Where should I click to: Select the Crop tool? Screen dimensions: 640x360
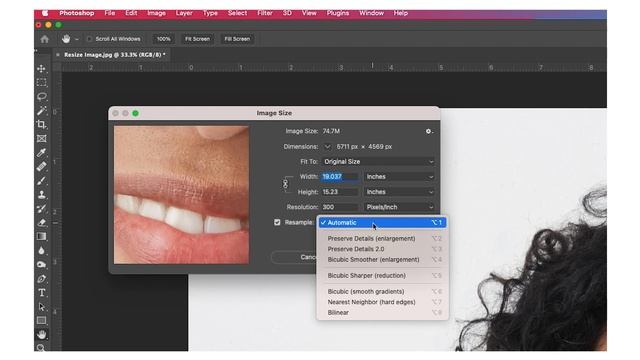point(42,124)
